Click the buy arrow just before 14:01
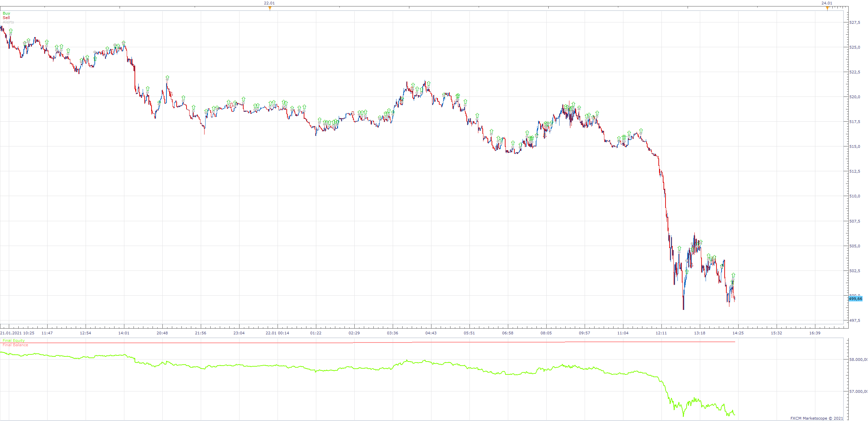Image resolution: width=868 pixels, height=421 pixels. 124,43
